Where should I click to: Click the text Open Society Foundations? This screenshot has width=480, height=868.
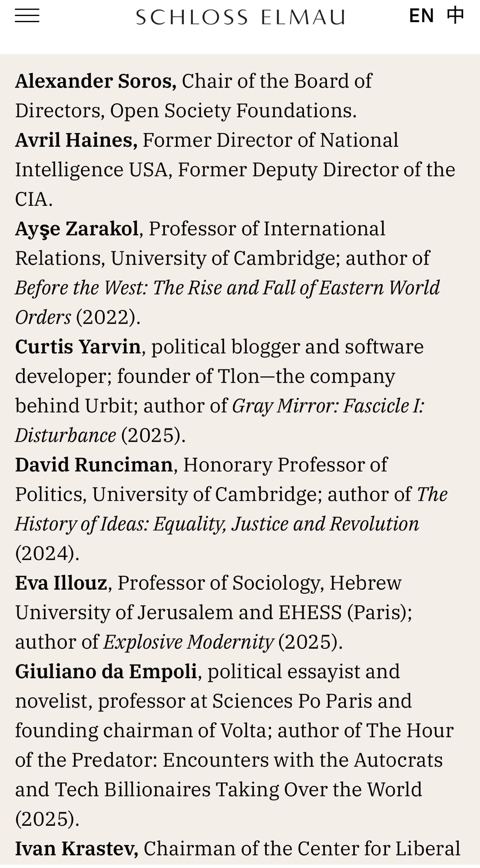tap(232, 111)
